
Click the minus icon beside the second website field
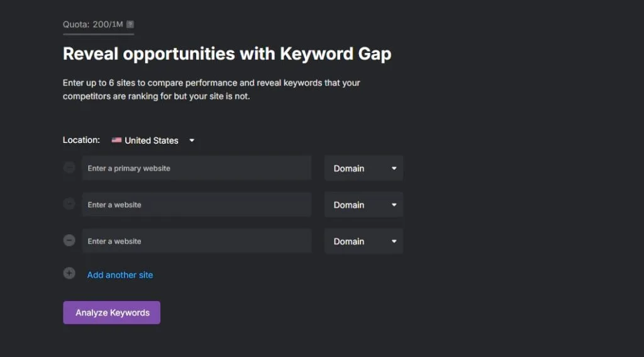coord(69,204)
